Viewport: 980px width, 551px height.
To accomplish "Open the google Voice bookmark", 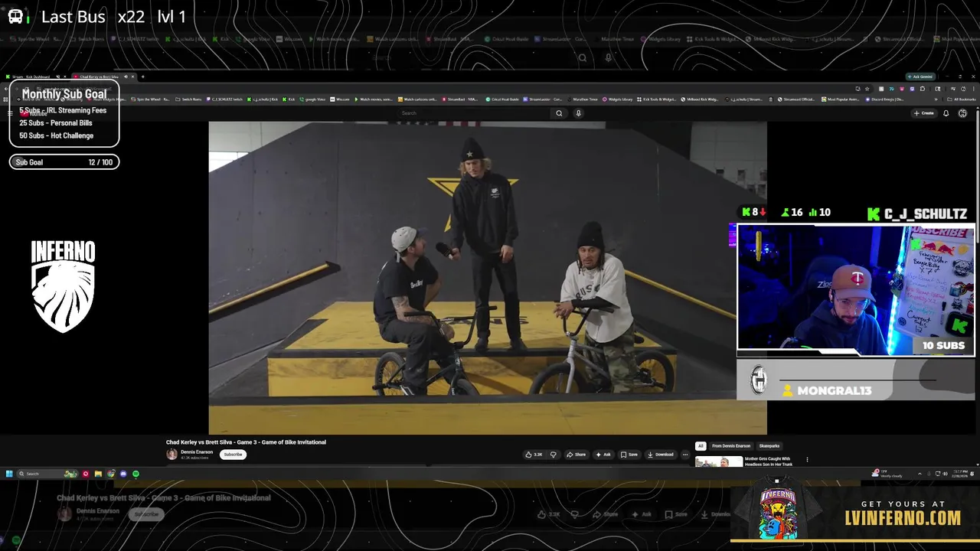I will click(x=312, y=99).
